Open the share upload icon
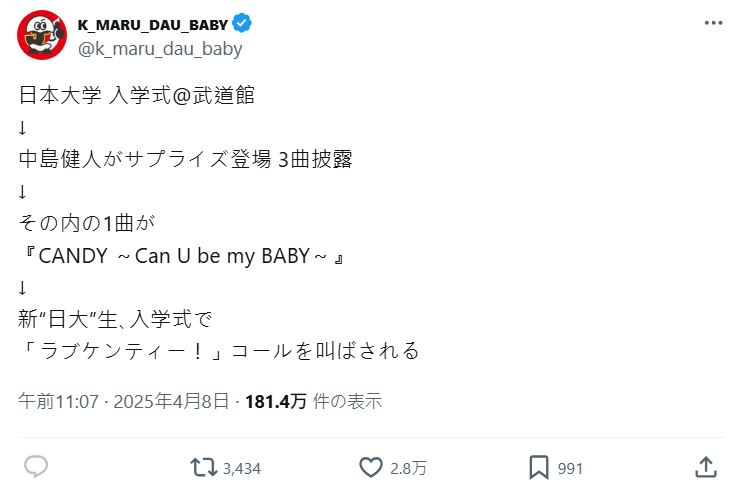 pos(705,467)
